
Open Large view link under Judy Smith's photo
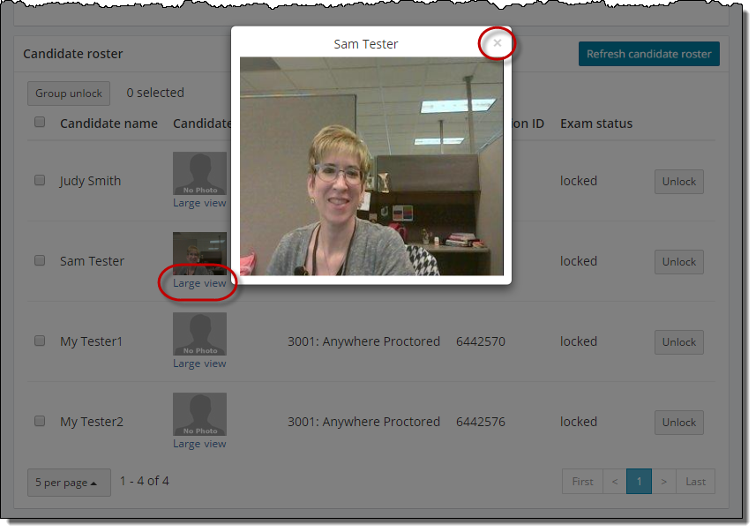point(199,203)
